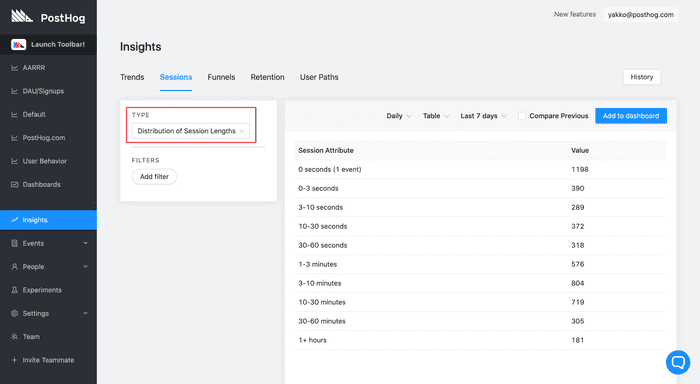Viewport: 700px width, 384px height.
Task: Open the Table display type dropdown
Action: tap(436, 116)
